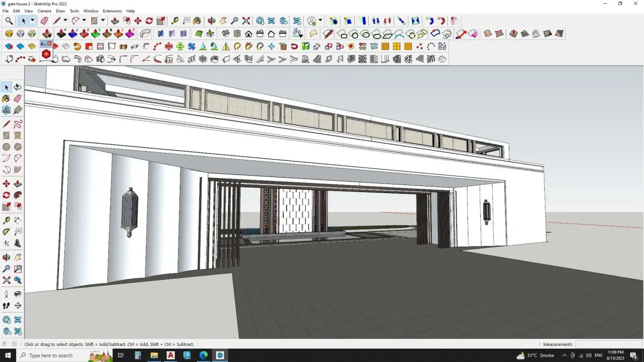Choose Sandbox From Contours tool
This screenshot has height=362, width=644.
pyautogui.click(x=487, y=33)
